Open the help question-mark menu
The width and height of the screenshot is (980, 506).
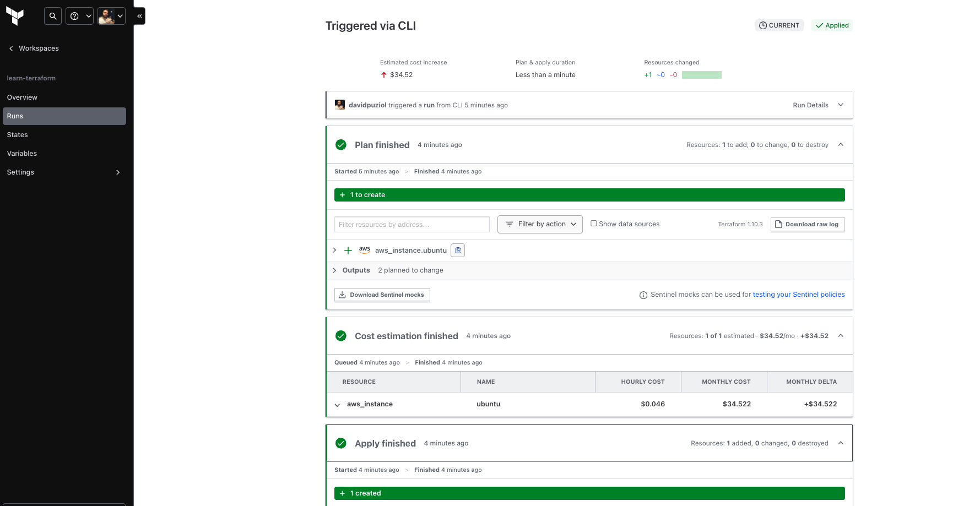coord(80,16)
